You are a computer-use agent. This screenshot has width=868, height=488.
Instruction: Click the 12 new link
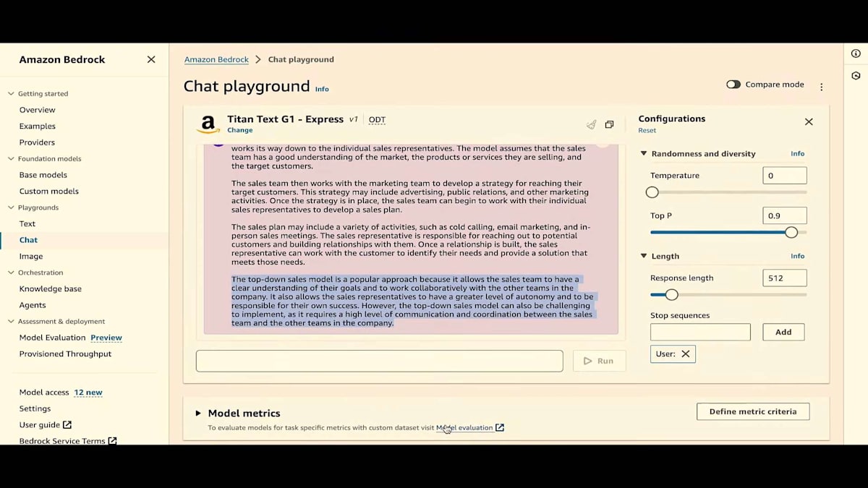[x=88, y=393]
